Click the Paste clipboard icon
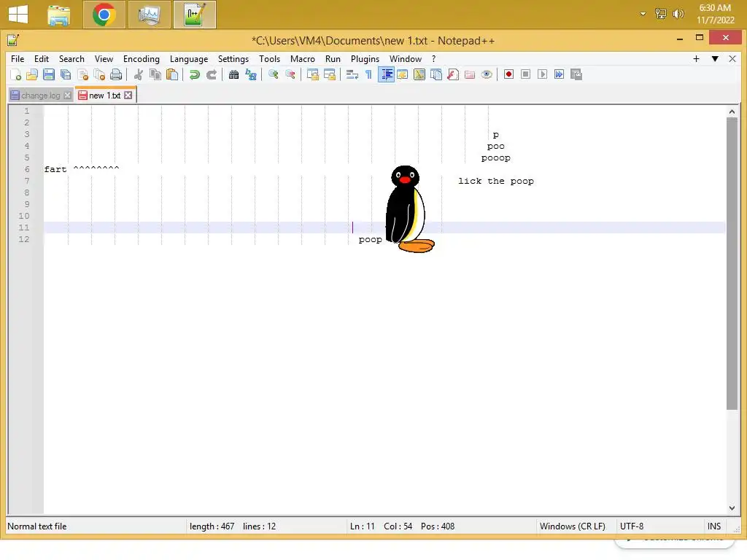Viewport: 747px width, 560px height. click(172, 75)
